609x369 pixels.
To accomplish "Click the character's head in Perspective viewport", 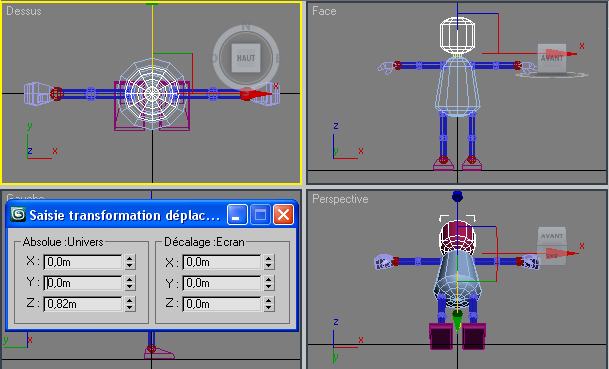I will point(457,236).
